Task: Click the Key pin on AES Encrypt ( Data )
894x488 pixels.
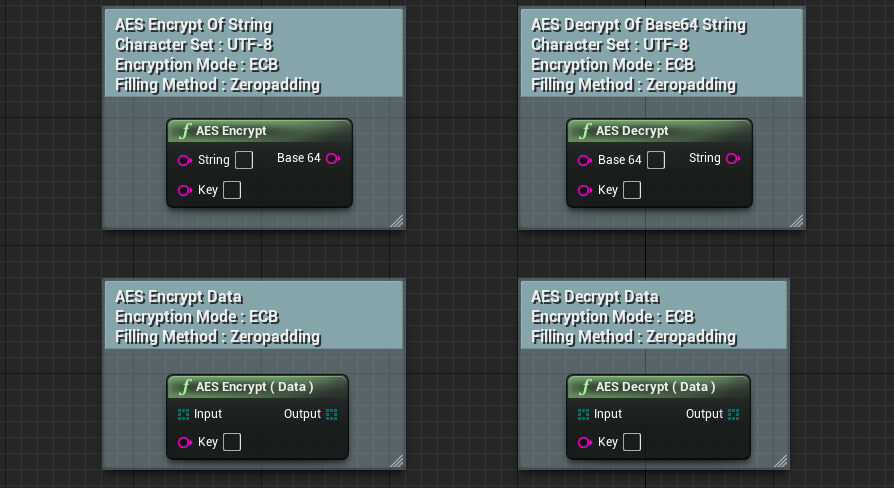Action: point(185,442)
